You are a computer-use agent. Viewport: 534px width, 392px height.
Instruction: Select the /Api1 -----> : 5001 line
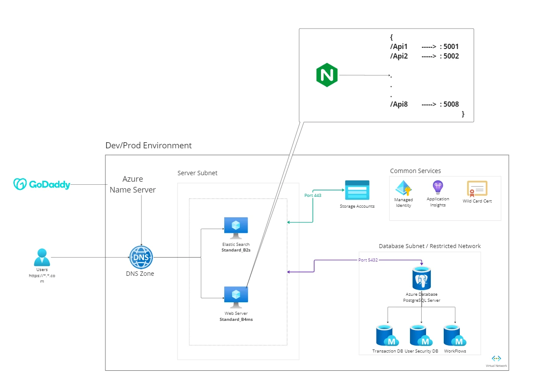click(424, 46)
